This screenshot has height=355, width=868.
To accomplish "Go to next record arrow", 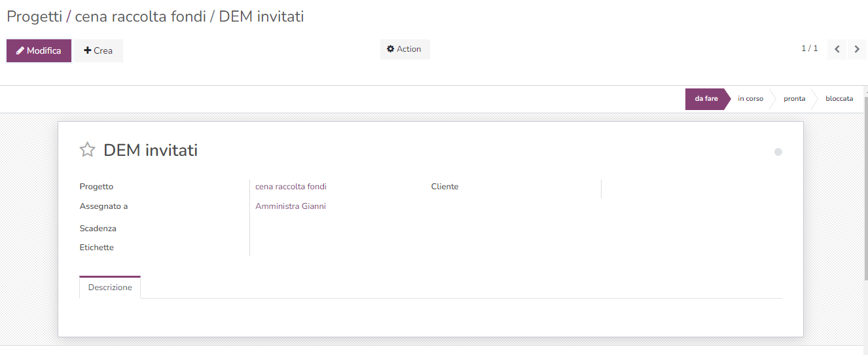I will click(857, 49).
